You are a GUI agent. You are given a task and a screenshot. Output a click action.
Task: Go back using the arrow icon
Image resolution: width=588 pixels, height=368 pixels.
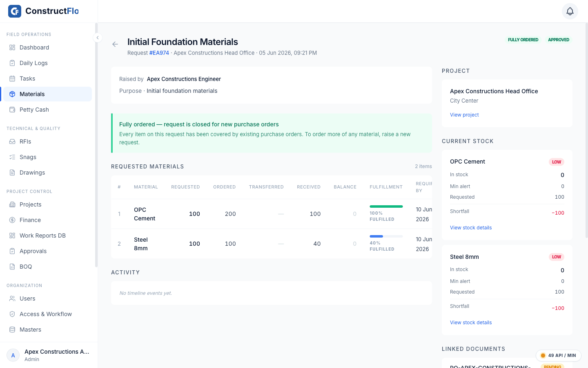(x=115, y=44)
